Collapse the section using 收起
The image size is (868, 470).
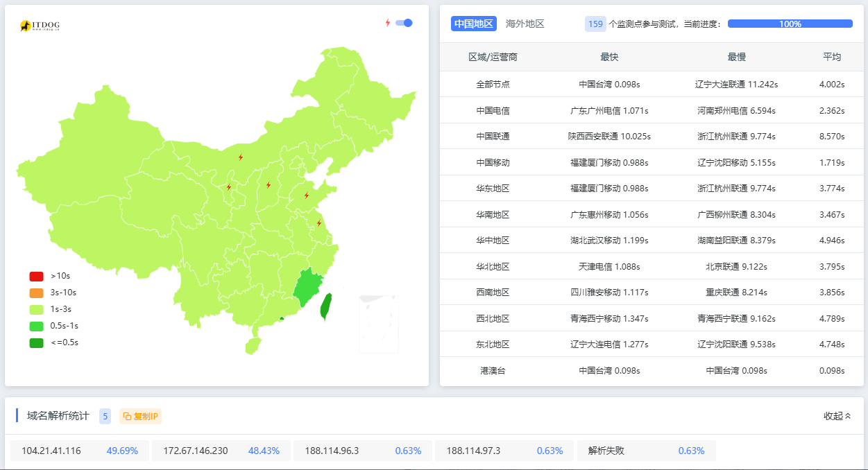pyautogui.click(x=837, y=416)
